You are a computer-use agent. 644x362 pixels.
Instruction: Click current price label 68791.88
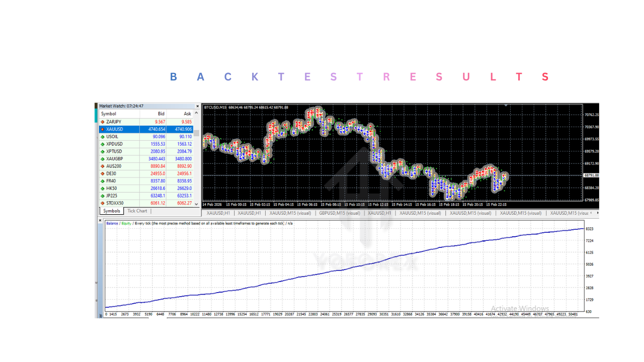click(x=591, y=175)
